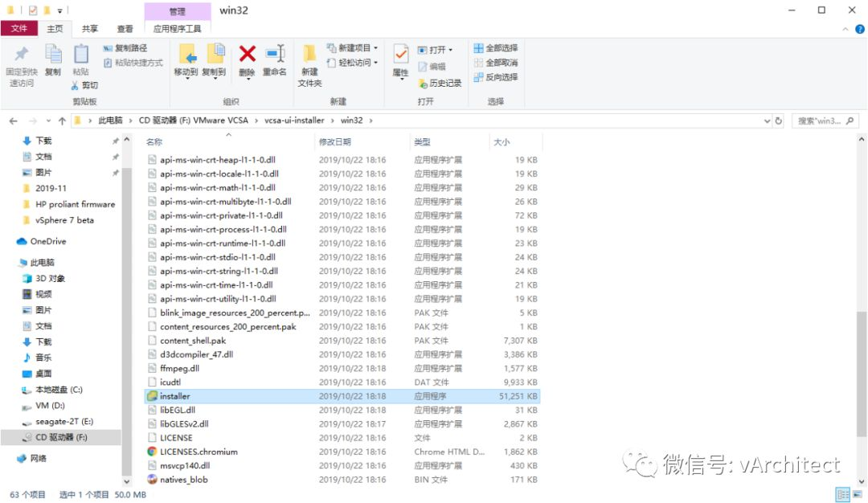Select natives_blob file

(x=342, y=480)
